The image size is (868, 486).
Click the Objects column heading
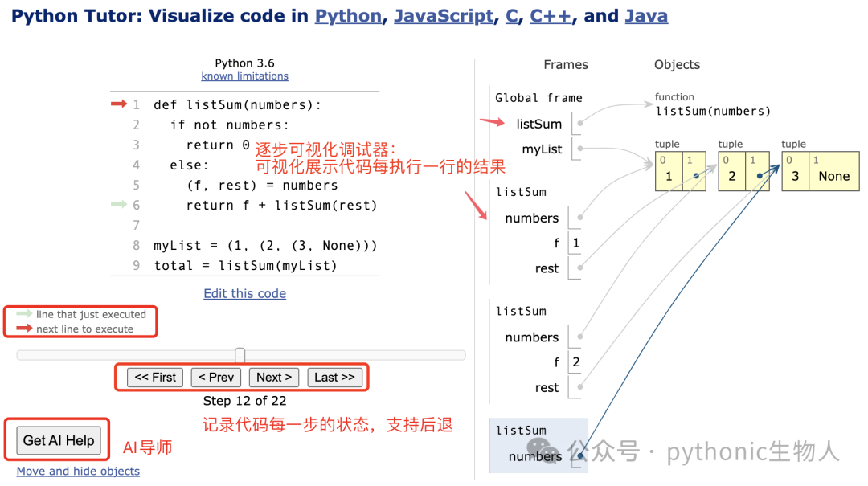pyautogui.click(x=677, y=65)
